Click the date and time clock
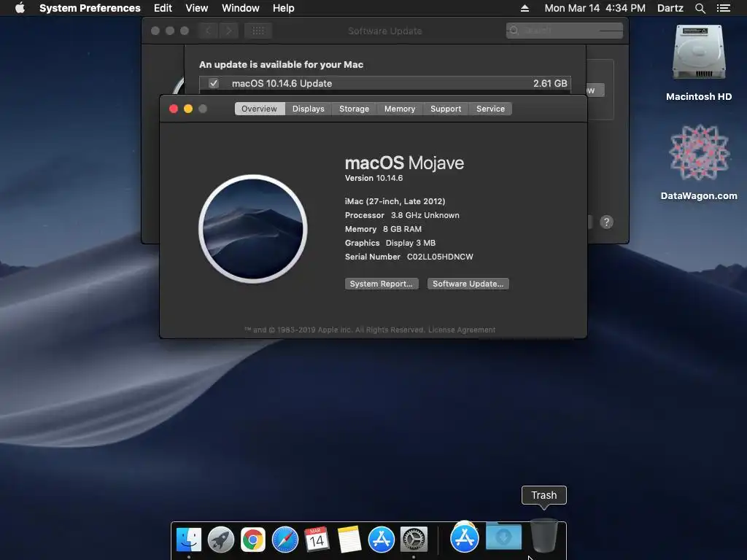Viewport: 747px width, 560px height. (x=595, y=8)
